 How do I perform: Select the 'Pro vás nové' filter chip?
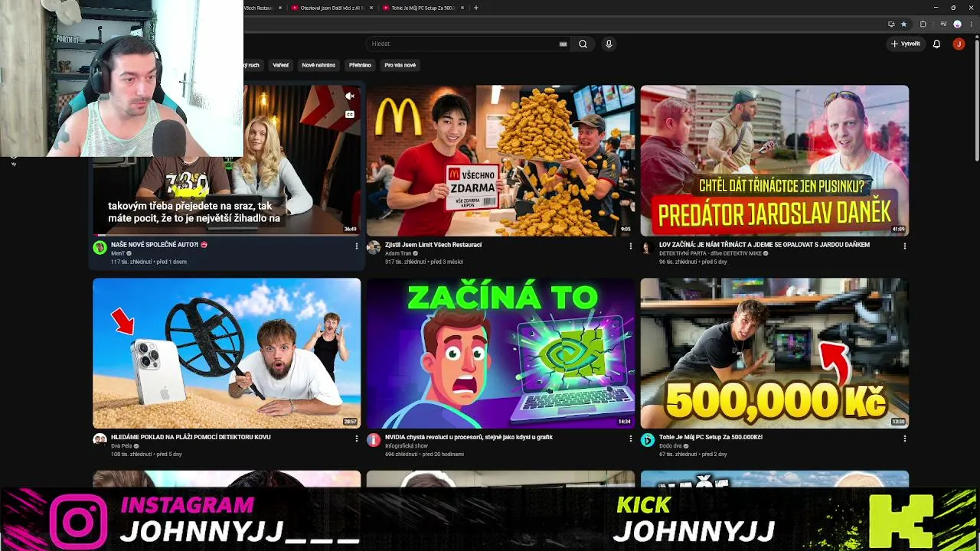400,65
